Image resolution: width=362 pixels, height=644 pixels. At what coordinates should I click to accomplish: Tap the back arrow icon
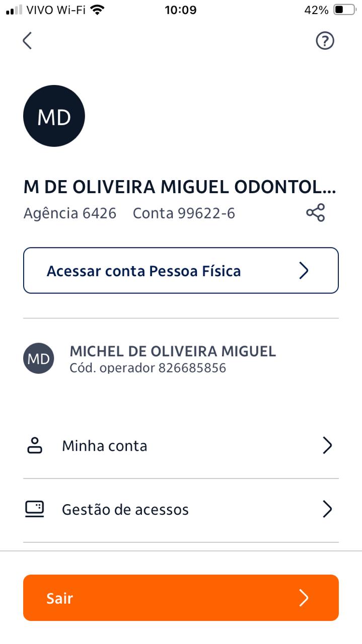coord(27,41)
